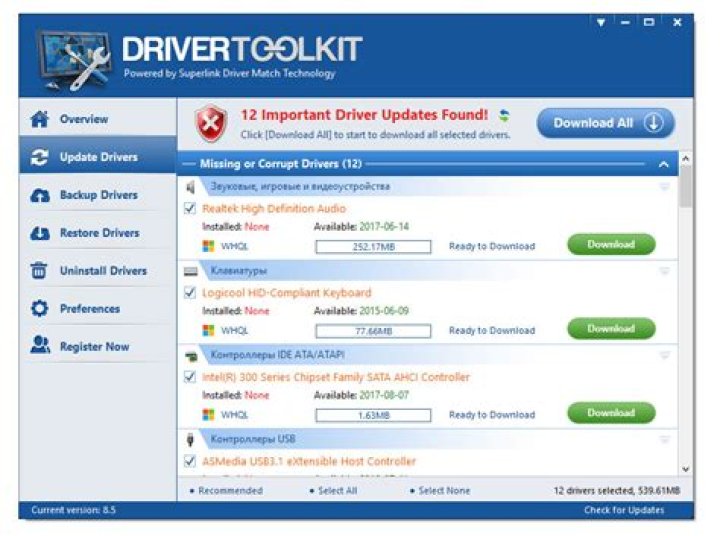Screen dimensions: 720x536
Task: Click the Realtek High Definition Audio name
Action: click(x=274, y=209)
